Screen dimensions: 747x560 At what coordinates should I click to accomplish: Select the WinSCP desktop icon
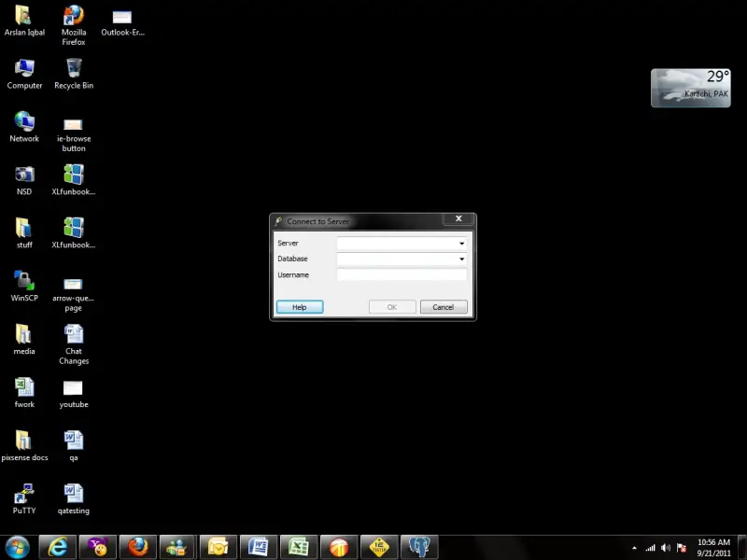pos(24,280)
